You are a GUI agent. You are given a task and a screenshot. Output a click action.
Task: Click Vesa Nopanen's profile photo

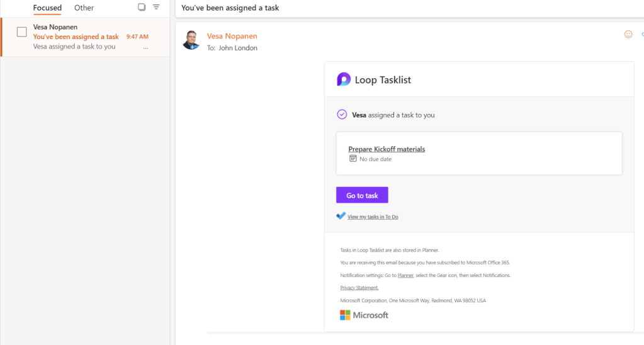(x=191, y=40)
